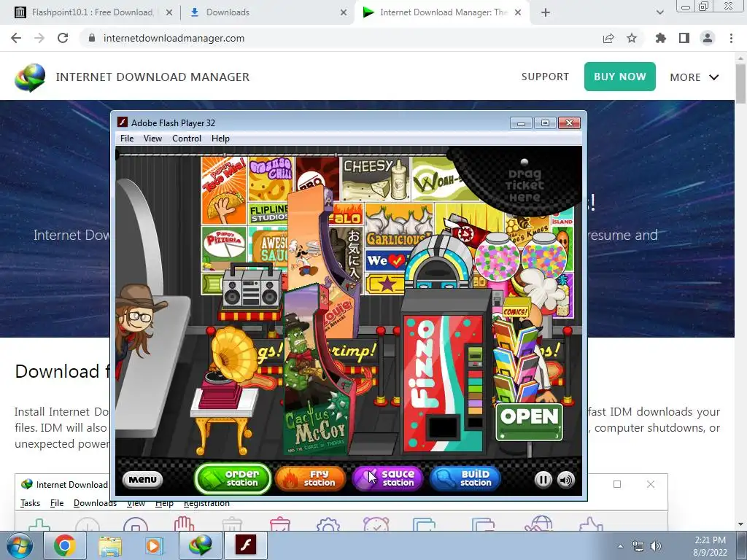
Task: Go to the Order Station
Action: pyautogui.click(x=233, y=478)
